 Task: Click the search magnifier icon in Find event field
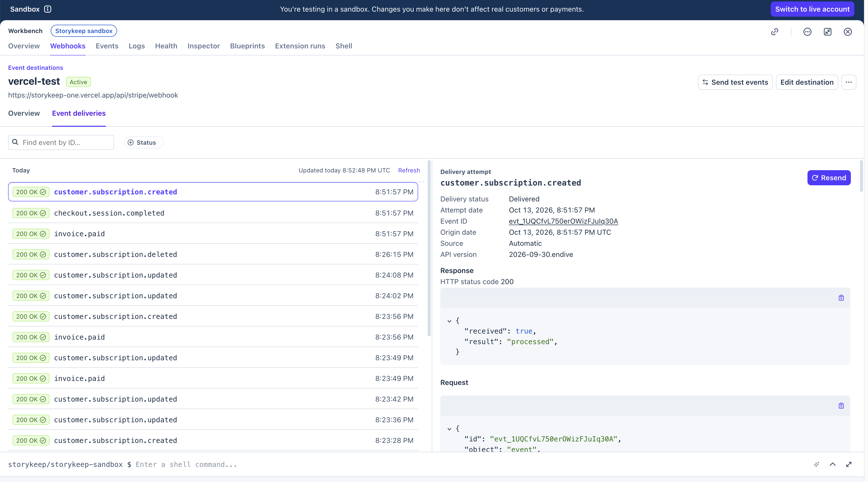click(15, 142)
